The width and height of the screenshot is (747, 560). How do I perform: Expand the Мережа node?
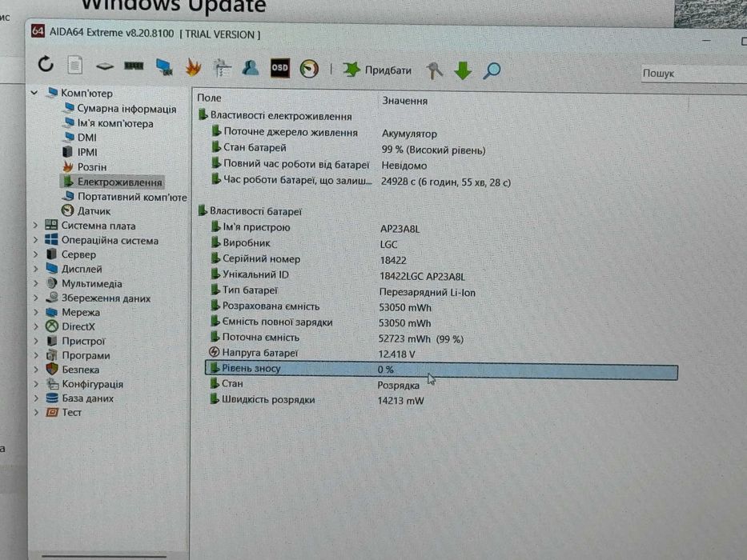[x=36, y=312]
